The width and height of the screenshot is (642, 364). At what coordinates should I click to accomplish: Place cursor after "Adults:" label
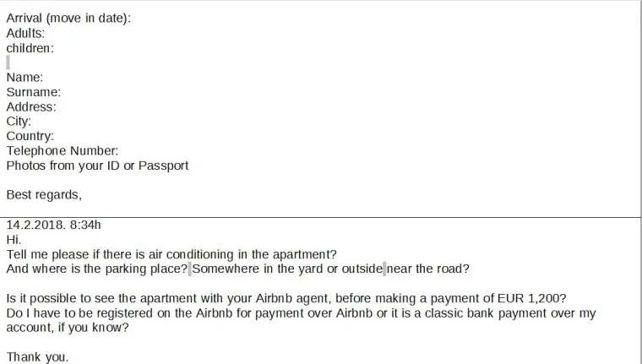46,34
